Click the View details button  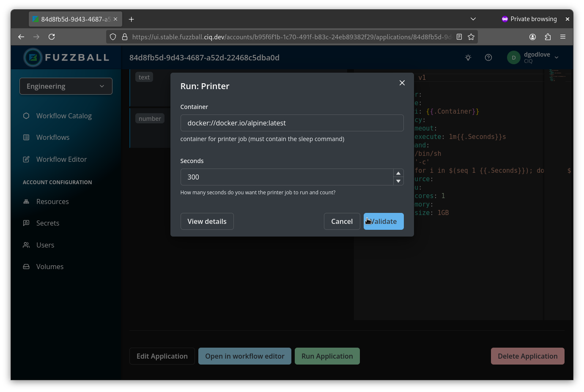(x=207, y=221)
